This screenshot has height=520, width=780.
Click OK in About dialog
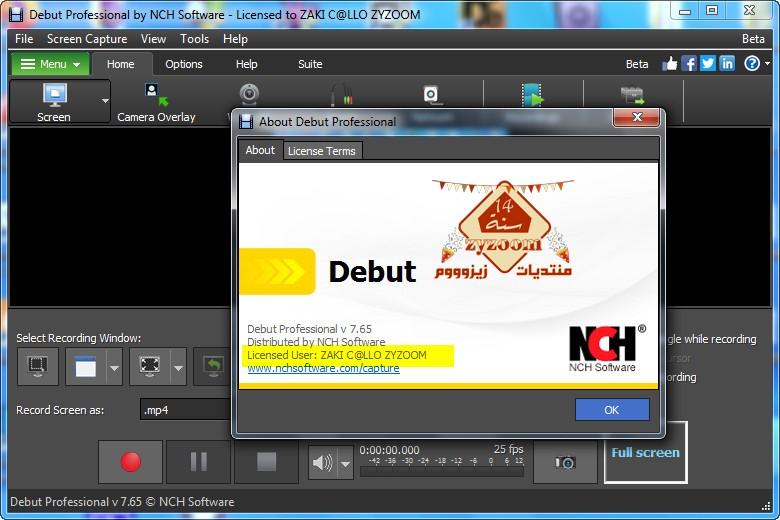tap(612, 410)
